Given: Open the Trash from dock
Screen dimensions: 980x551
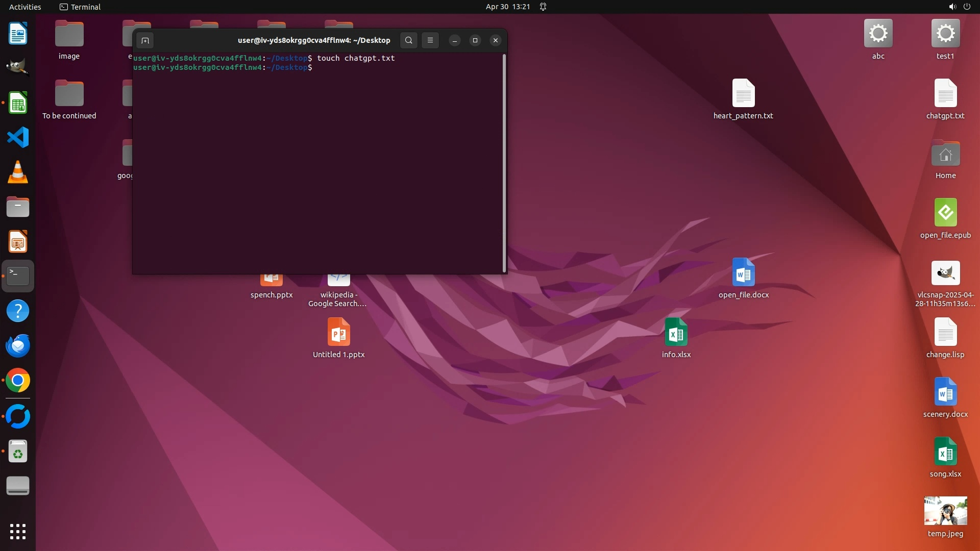Looking at the screenshot, I should (18, 452).
